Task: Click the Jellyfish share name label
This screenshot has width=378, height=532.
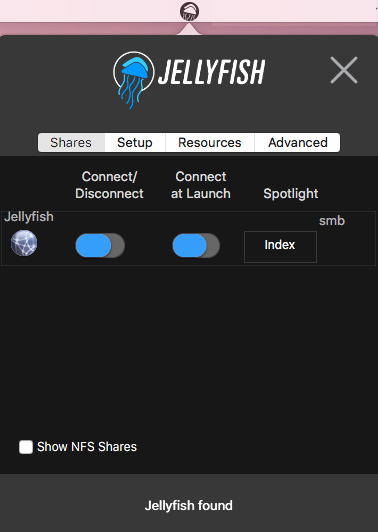Action: click(x=29, y=216)
